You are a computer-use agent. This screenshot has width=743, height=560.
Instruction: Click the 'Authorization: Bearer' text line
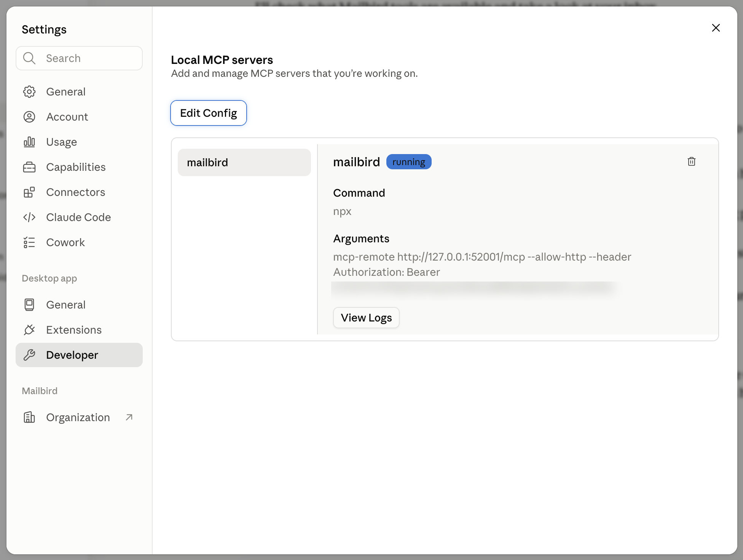[386, 272]
